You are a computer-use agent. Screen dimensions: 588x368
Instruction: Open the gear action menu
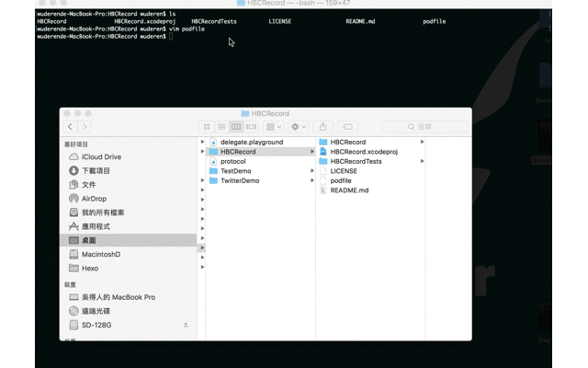click(x=299, y=127)
